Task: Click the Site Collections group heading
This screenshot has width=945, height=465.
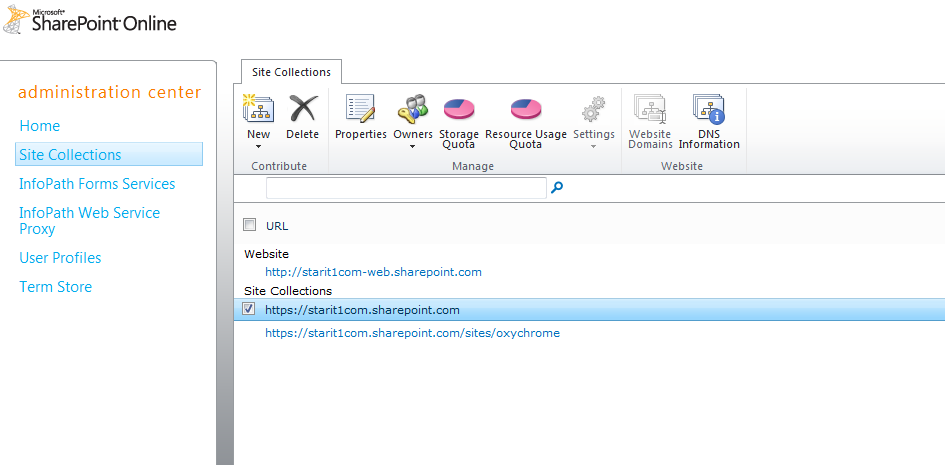Action: [x=288, y=291]
